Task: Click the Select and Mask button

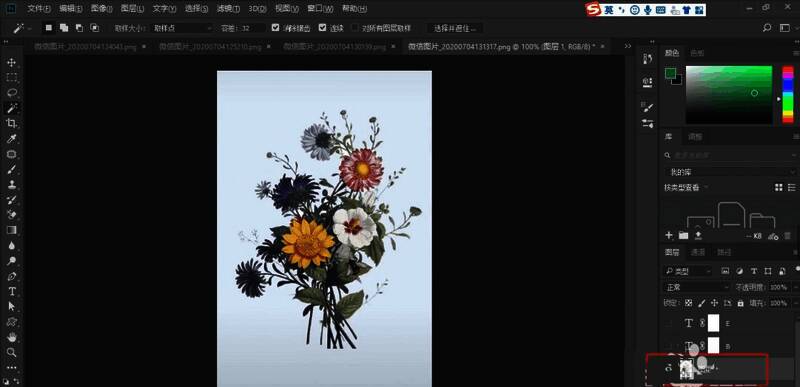Action: pyautogui.click(x=455, y=28)
